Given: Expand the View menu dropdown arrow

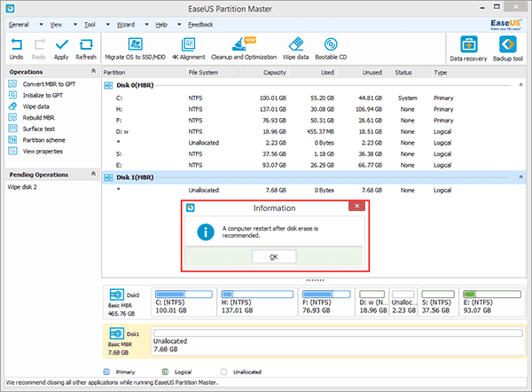Looking at the screenshot, I should click(x=75, y=25).
